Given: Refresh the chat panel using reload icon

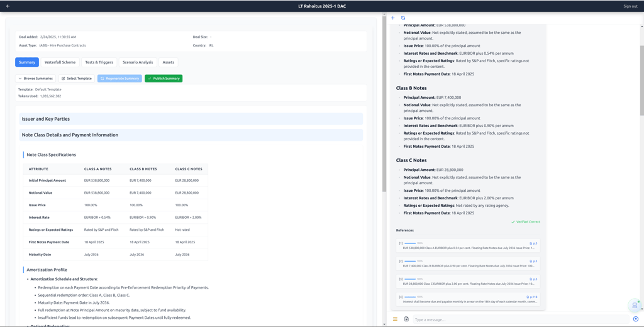Looking at the screenshot, I should [x=403, y=18].
